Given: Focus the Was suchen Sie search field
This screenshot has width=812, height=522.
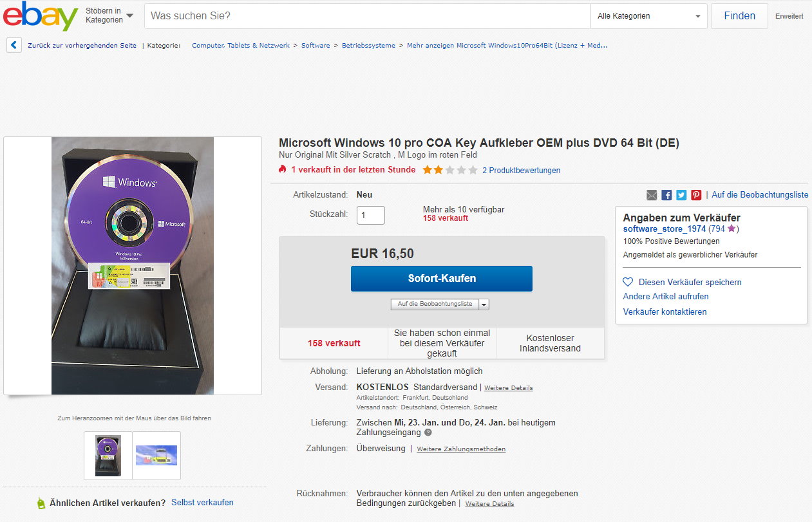Looking at the screenshot, I should [x=367, y=16].
